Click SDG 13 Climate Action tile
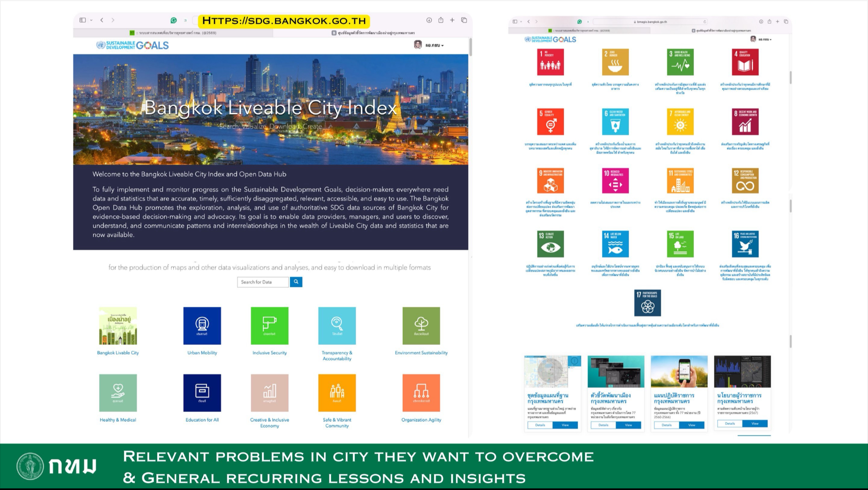The width and height of the screenshot is (868, 490). (550, 244)
